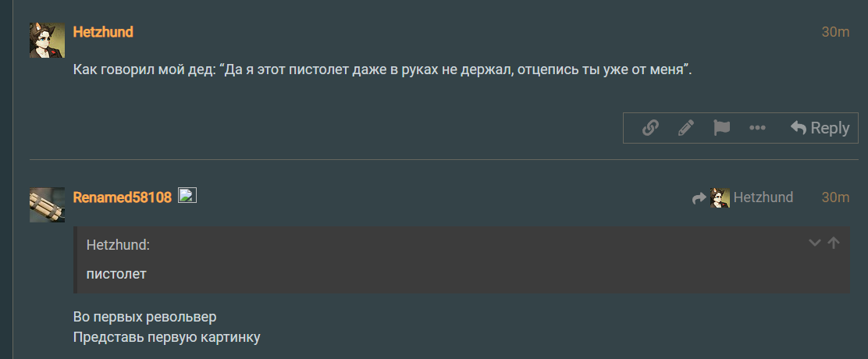This screenshot has height=359, width=868.
Task: Flag Hetzhund's post
Action: (721, 128)
